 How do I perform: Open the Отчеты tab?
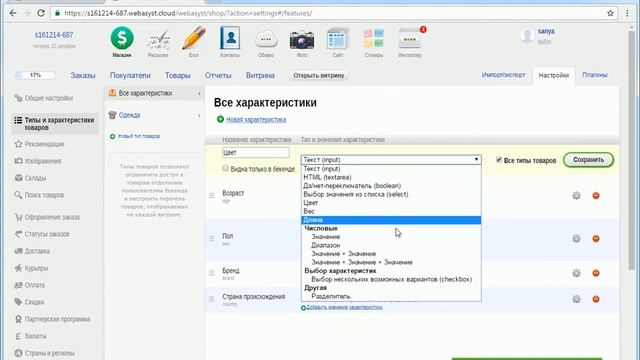point(218,76)
